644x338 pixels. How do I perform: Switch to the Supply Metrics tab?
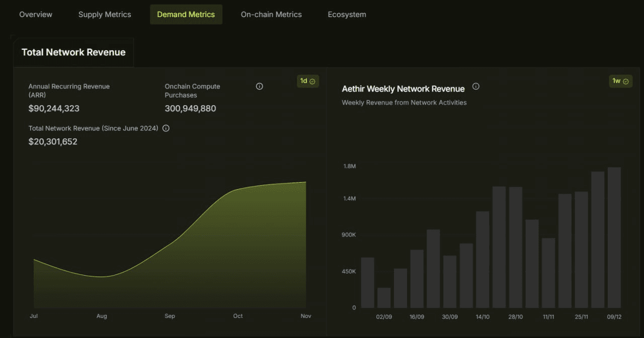(x=105, y=15)
